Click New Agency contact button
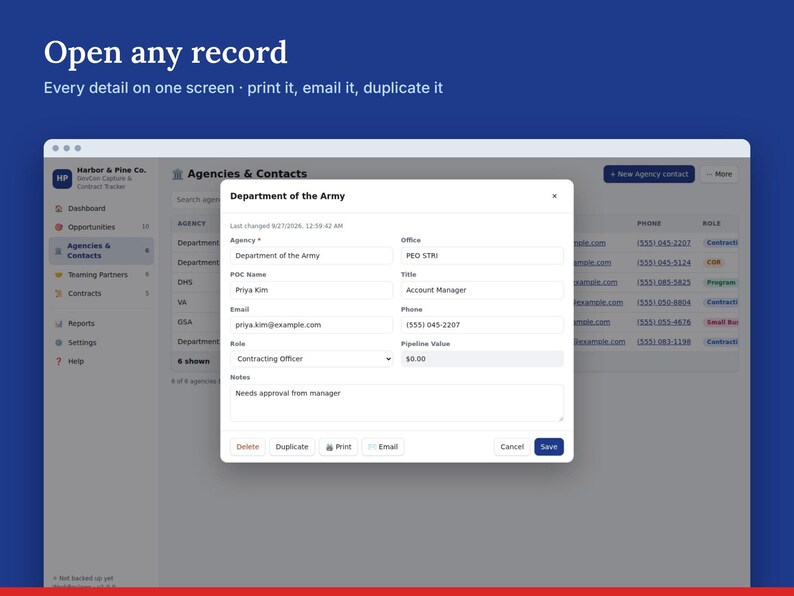This screenshot has width=794, height=596. 649,174
